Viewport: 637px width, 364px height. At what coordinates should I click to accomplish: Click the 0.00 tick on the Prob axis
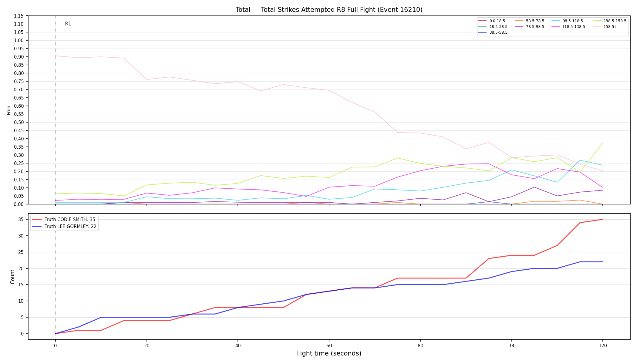pos(19,204)
